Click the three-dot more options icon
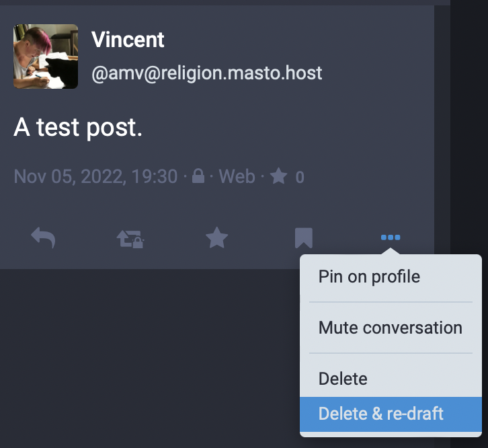 tap(391, 237)
